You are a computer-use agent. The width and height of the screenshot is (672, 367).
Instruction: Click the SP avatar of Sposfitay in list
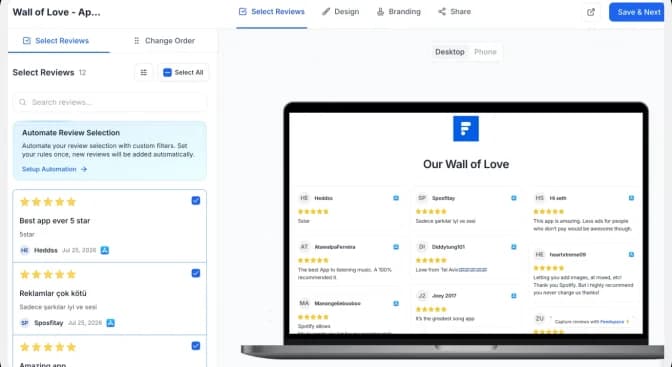[25, 323]
